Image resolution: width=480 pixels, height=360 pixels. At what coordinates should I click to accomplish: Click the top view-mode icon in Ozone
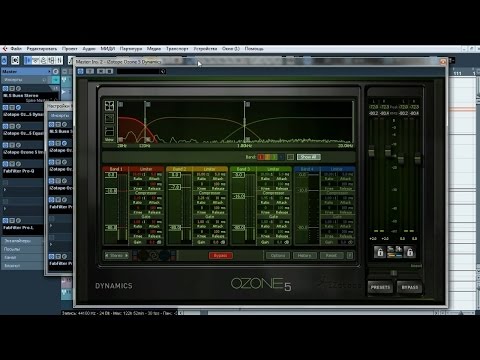click(x=109, y=106)
